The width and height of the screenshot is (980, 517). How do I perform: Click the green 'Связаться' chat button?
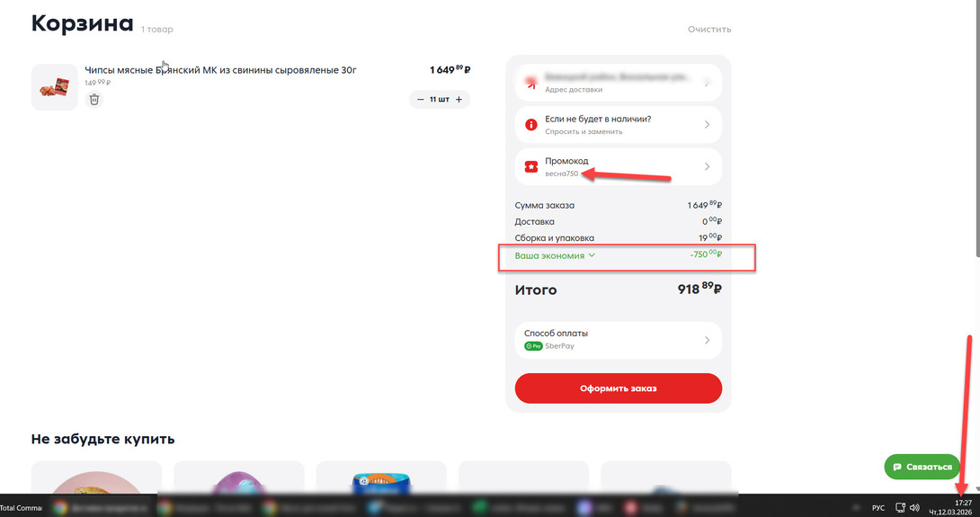tap(922, 467)
